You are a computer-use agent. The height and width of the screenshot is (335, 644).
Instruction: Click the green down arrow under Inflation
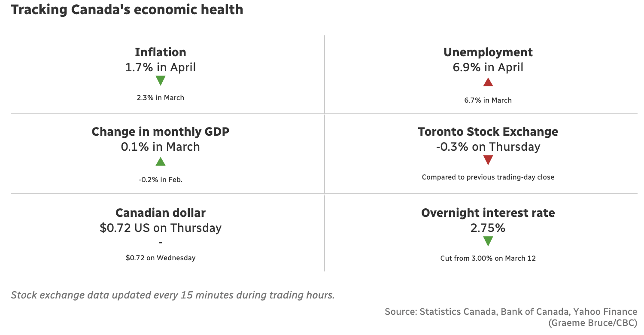point(161,81)
